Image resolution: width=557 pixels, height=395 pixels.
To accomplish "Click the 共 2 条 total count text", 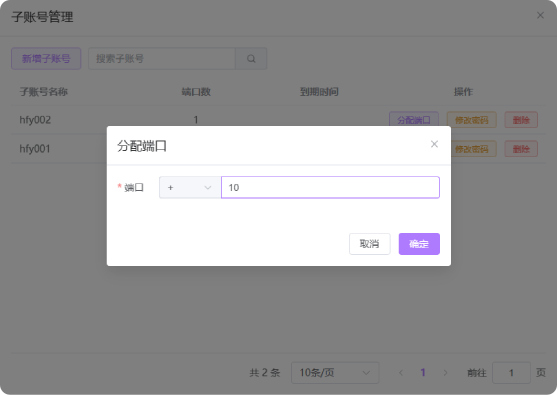I will coord(265,373).
